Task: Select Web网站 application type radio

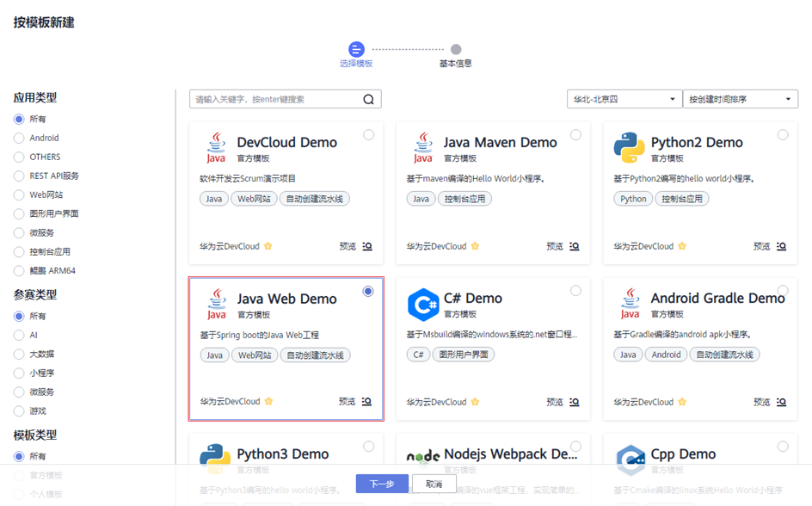Action: click(x=19, y=194)
